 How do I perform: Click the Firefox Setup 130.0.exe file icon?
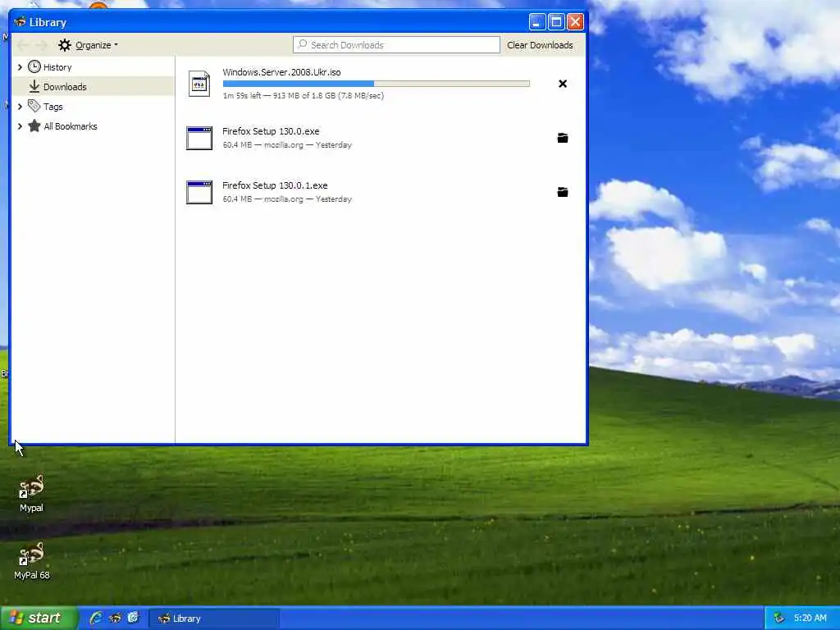(x=199, y=138)
